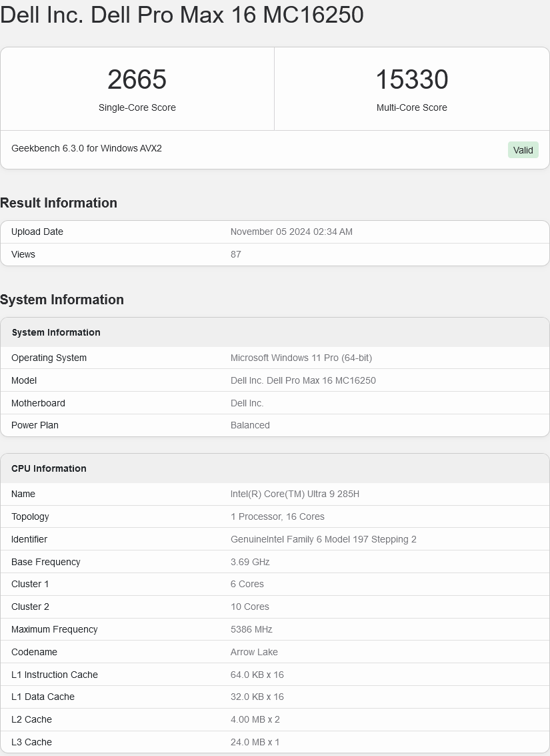
Task: Click the Motherboard value Dell Inc.
Action: tap(247, 403)
